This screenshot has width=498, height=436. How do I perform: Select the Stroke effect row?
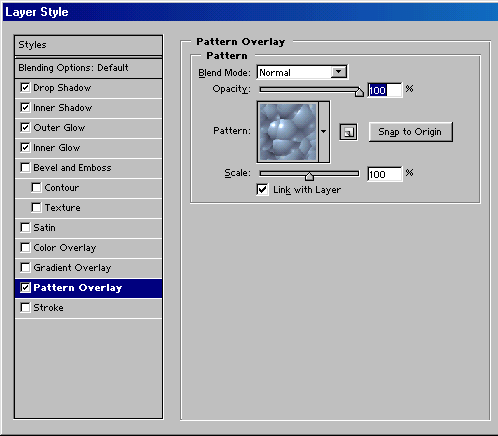pos(88,308)
